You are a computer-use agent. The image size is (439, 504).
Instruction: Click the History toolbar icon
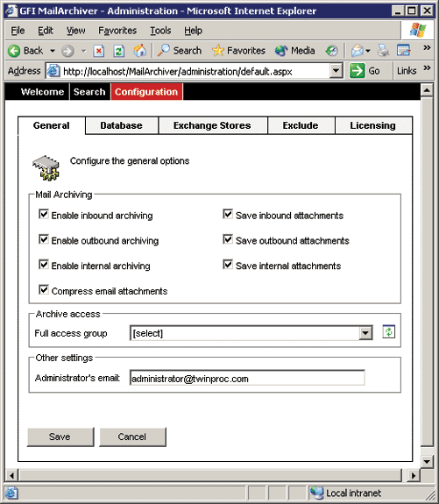pyautogui.click(x=331, y=51)
